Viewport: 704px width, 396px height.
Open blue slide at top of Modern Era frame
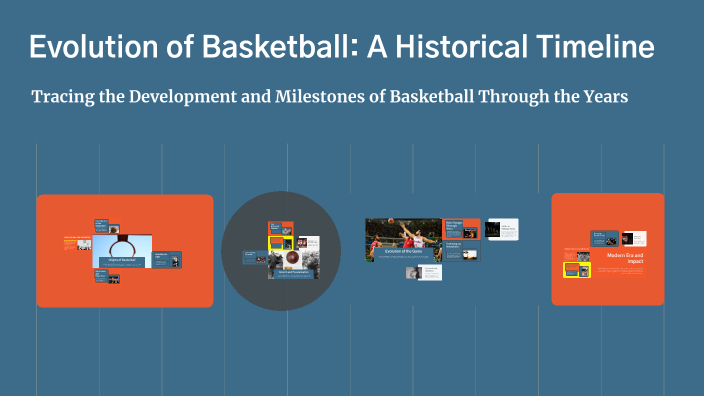click(x=604, y=238)
